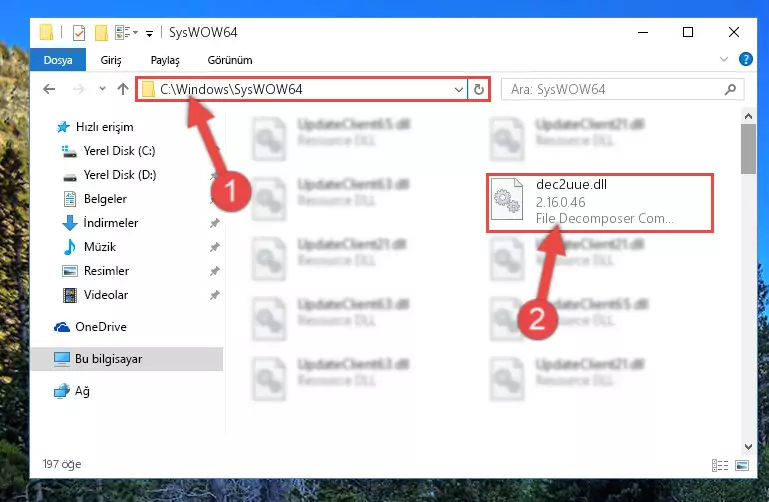Click the New folder quick access icon
Screen dimensions: 769x502
(x=102, y=33)
